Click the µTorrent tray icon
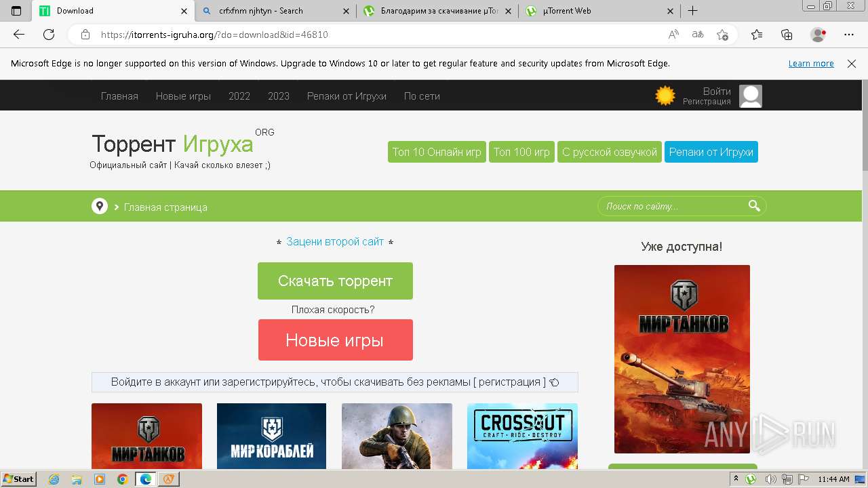Screen dimensions: 868x488 (x=751, y=479)
